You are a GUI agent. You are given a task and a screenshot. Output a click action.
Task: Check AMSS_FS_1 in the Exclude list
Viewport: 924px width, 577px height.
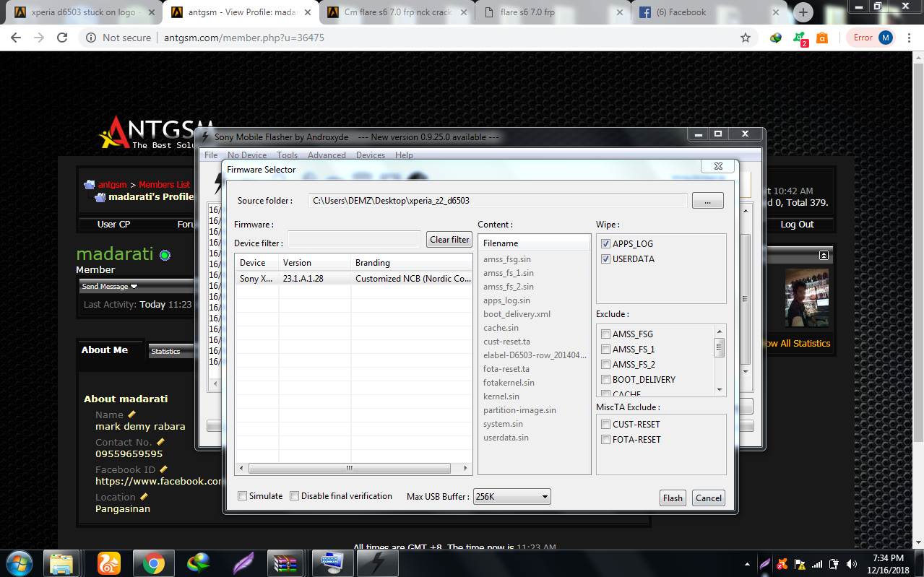pos(605,350)
